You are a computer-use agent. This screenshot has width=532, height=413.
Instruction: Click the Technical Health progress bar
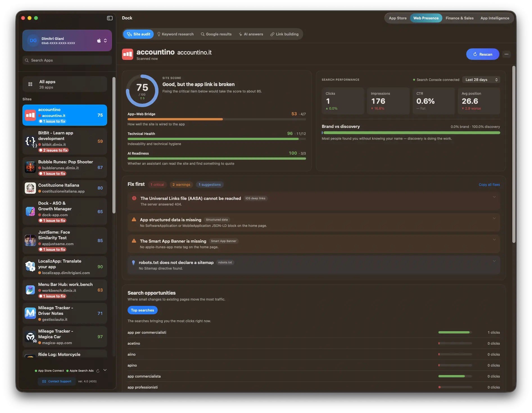[217, 139]
